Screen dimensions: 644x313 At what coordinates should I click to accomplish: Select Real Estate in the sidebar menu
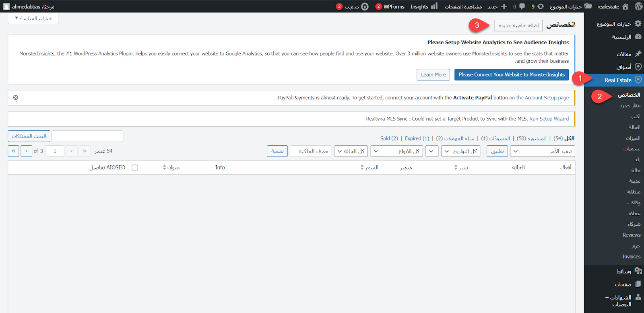[x=618, y=80]
